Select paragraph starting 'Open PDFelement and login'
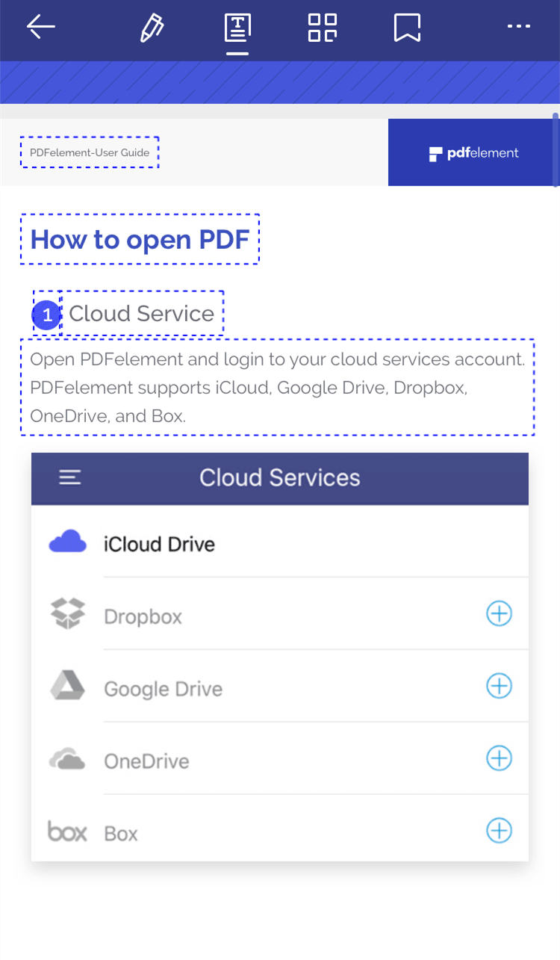Screen dimensions: 560x960 [x=278, y=387]
